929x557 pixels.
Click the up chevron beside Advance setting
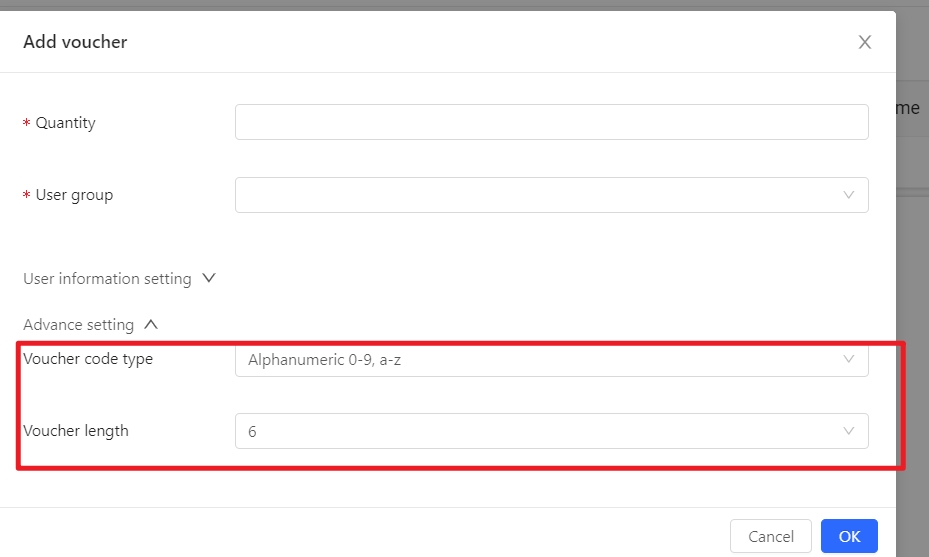(x=151, y=324)
